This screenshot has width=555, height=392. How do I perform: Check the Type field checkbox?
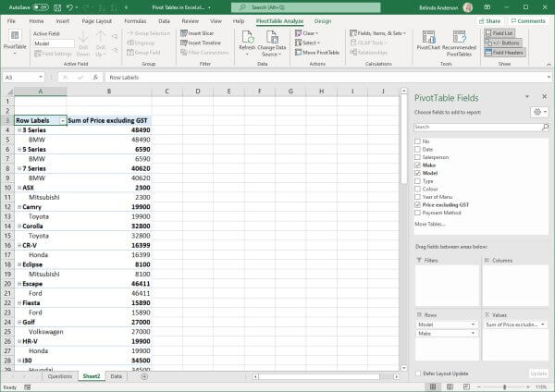pos(418,181)
